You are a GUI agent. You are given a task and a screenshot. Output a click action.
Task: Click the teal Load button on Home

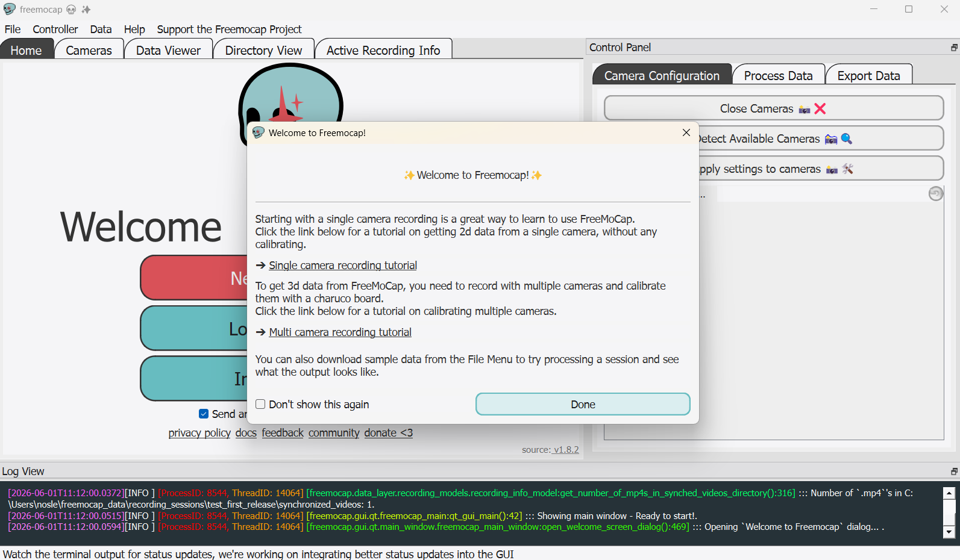pyautogui.click(x=194, y=328)
